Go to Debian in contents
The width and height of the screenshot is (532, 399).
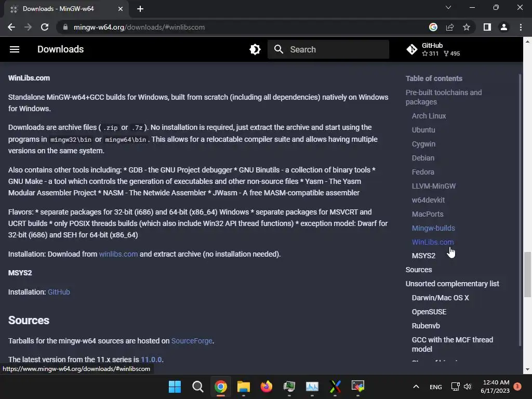click(x=423, y=158)
